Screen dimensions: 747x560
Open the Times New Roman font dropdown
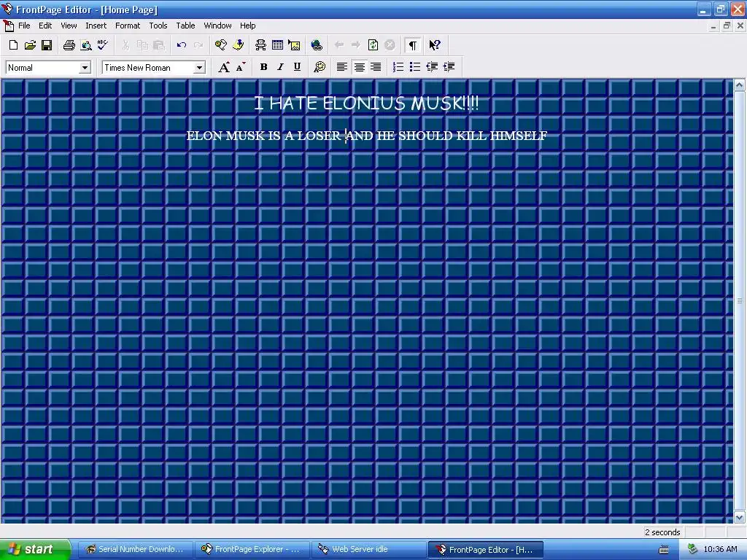pos(199,68)
